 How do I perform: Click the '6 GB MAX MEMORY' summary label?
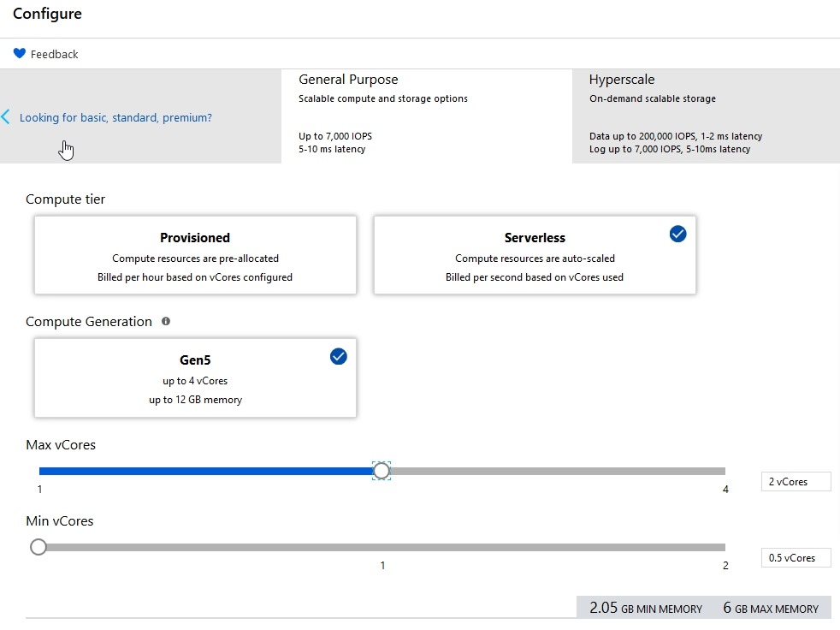click(x=771, y=609)
